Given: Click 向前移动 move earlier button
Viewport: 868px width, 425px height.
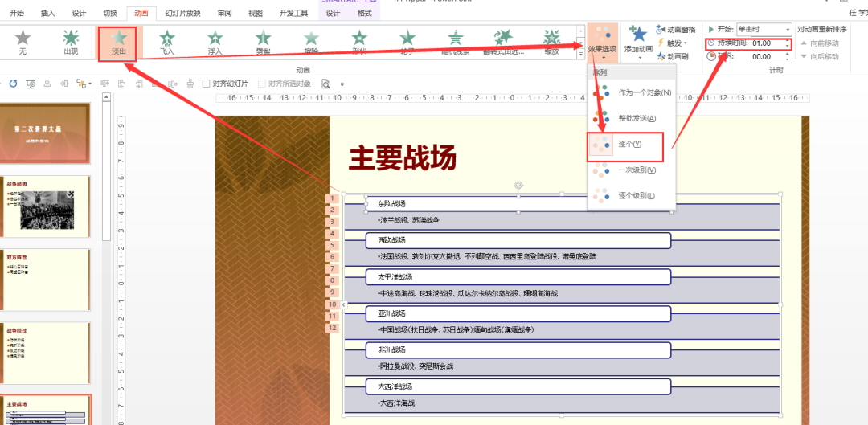Looking at the screenshot, I should click(x=819, y=43).
